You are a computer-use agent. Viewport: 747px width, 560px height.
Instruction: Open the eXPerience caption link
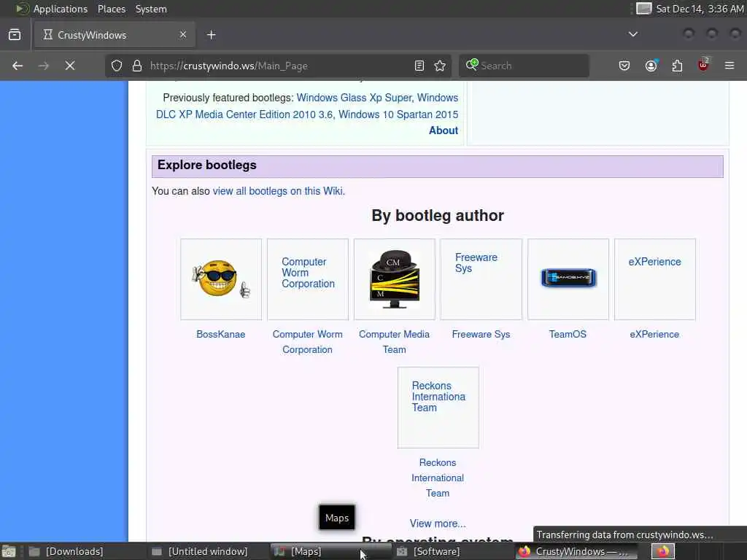tap(654, 334)
